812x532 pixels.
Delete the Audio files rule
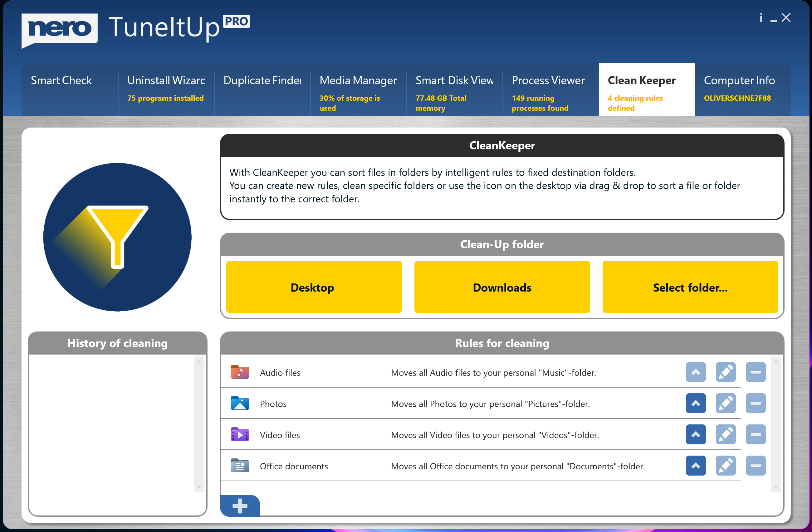(756, 372)
